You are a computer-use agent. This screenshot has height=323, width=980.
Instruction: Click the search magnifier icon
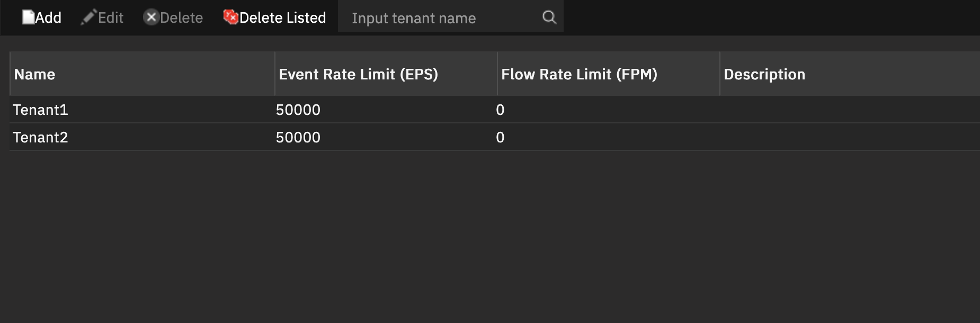[x=549, y=17]
